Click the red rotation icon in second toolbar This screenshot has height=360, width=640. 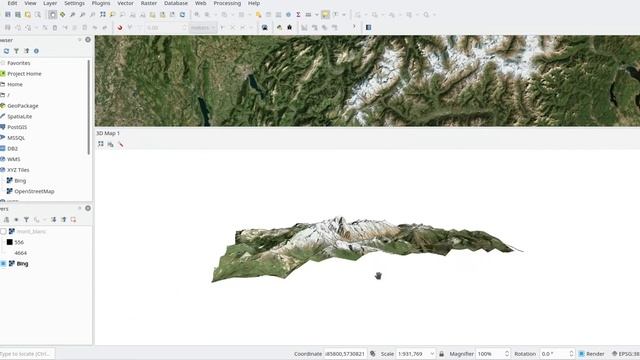coord(120,27)
